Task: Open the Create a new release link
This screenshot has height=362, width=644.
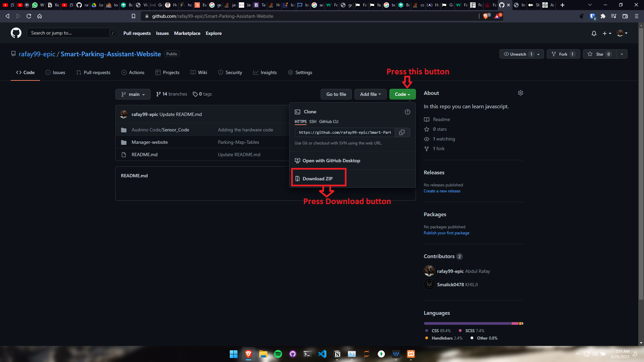Action: (x=442, y=191)
